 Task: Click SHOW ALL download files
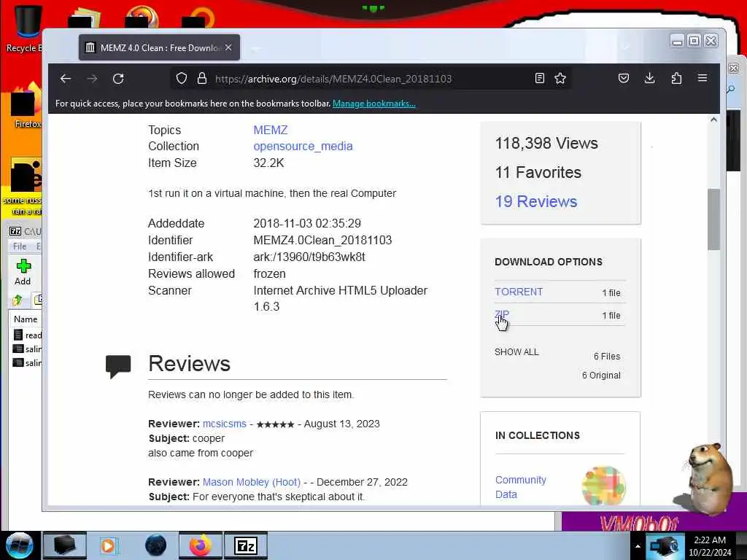(516, 352)
